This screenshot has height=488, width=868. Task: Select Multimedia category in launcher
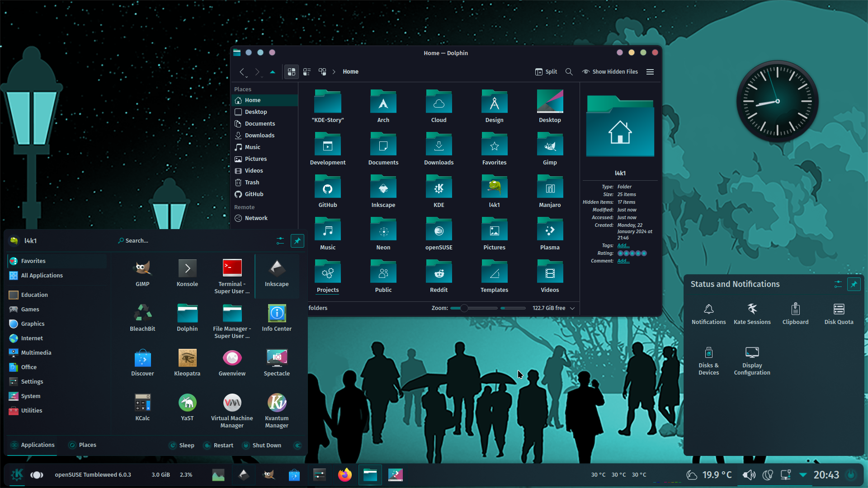(57, 352)
